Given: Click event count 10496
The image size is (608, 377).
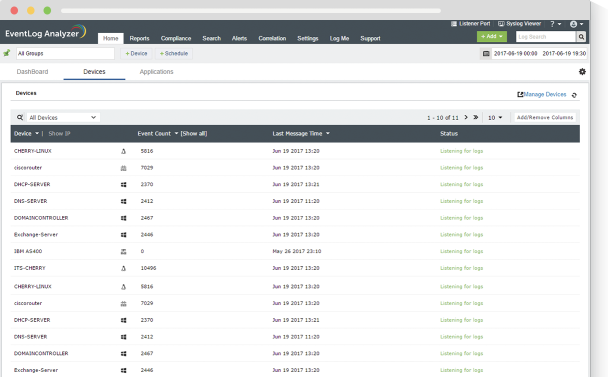Looking at the screenshot, I should 149,268.
